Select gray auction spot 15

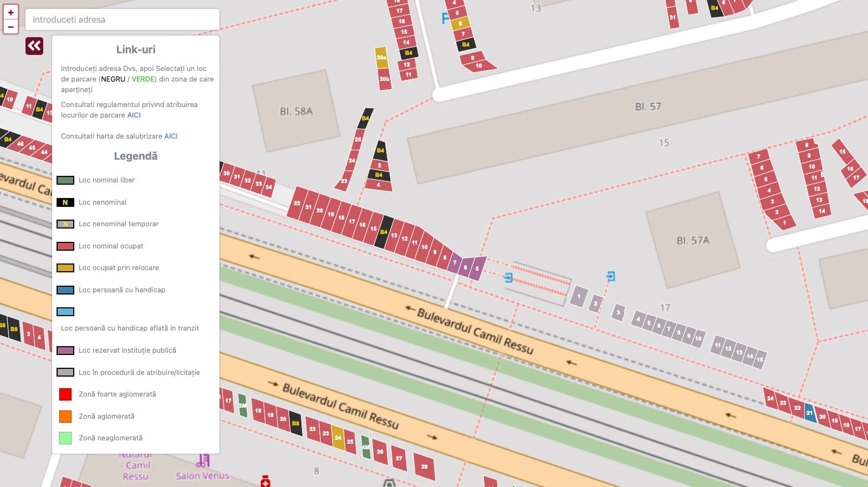pyautogui.click(x=759, y=359)
